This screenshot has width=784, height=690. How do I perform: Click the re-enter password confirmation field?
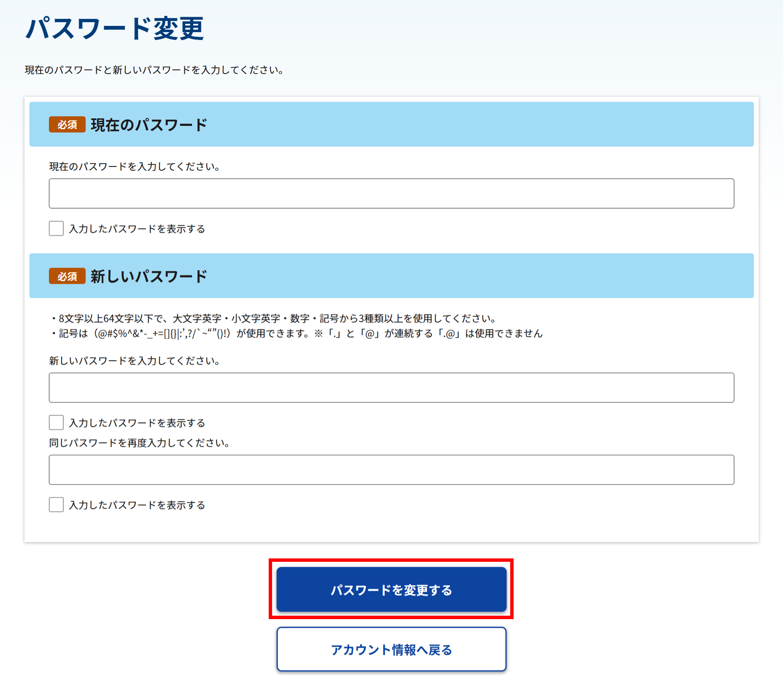point(392,470)
